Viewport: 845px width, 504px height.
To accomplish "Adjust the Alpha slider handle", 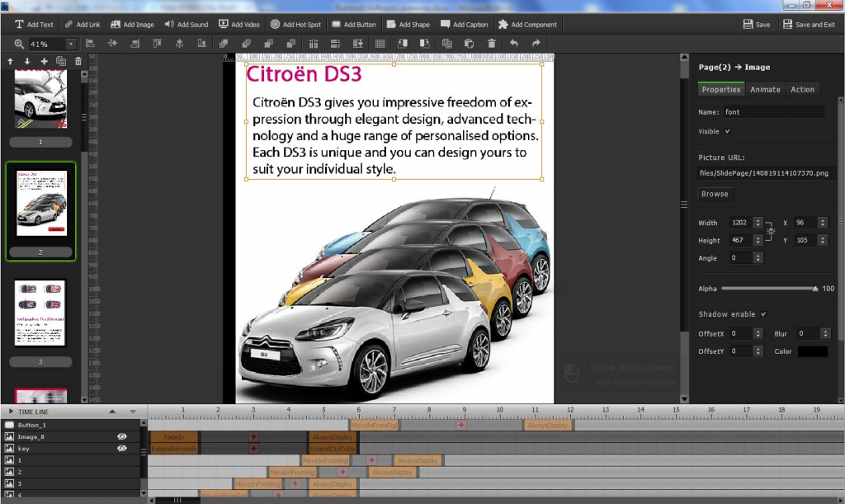I will [x=814, y=289].
